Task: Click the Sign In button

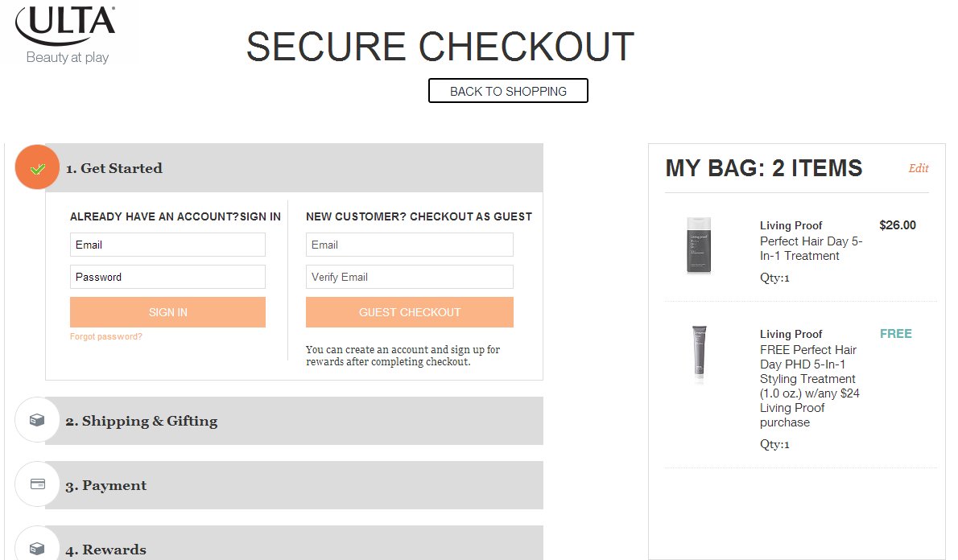Action: (168, 312)
